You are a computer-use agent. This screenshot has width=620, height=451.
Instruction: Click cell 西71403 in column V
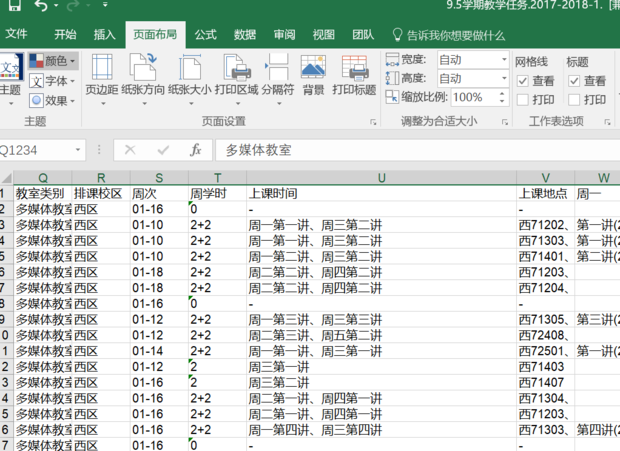[x=546, y=367]
